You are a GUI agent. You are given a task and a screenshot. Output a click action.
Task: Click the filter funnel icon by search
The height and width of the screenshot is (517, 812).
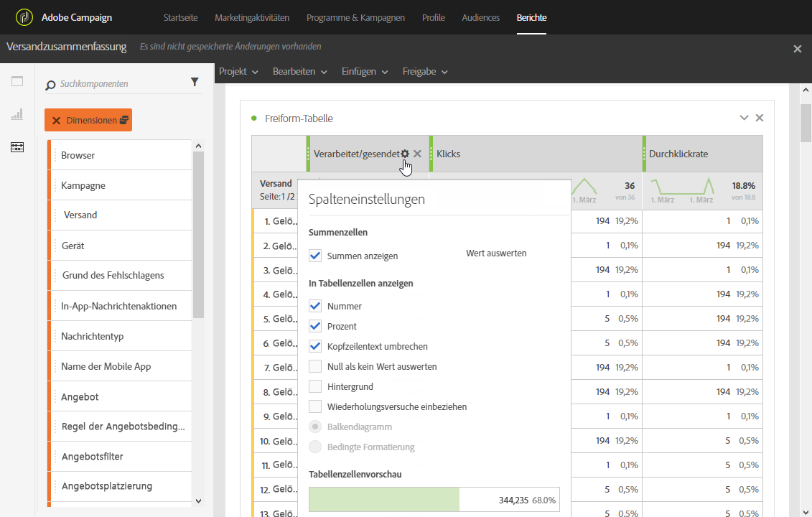coord(195,83)
